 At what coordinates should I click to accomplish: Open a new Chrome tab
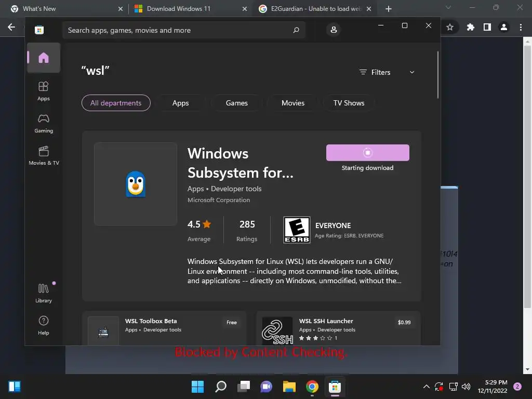(x=389, y=9)
